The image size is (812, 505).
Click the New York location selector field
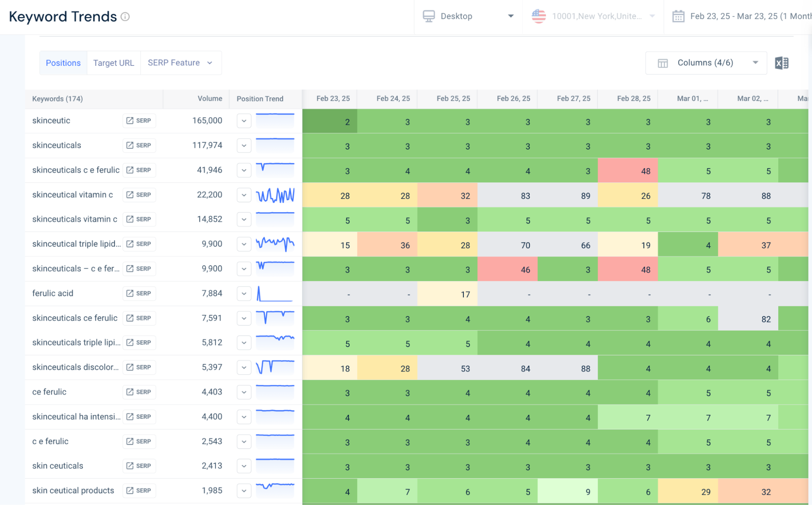(x=596, y=16)
